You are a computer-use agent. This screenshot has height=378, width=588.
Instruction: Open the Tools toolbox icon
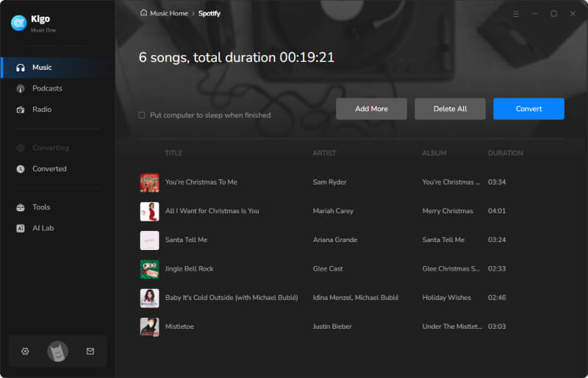pyautogui.click(x=21, y=207)
